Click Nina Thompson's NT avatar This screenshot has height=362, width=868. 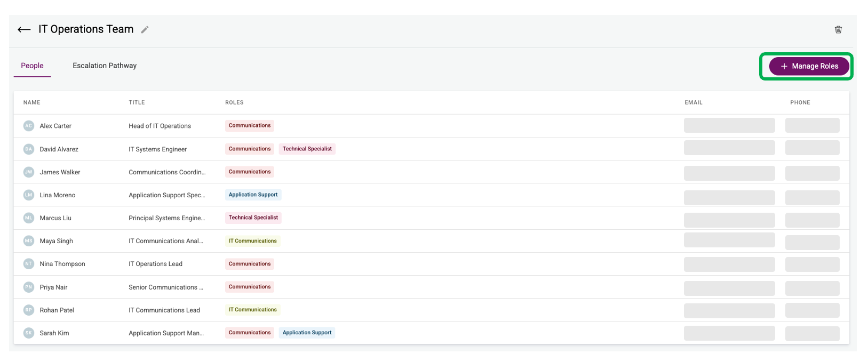tap(29, 264)
